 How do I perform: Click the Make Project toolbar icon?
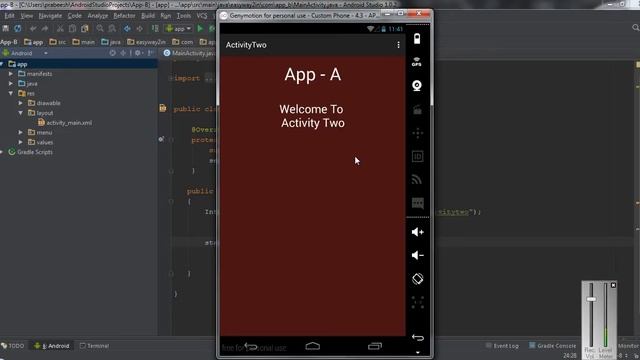(155, 29)
